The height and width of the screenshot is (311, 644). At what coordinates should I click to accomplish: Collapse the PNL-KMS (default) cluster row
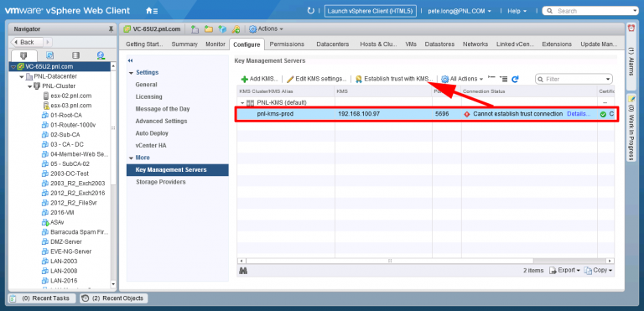(242, 103)
